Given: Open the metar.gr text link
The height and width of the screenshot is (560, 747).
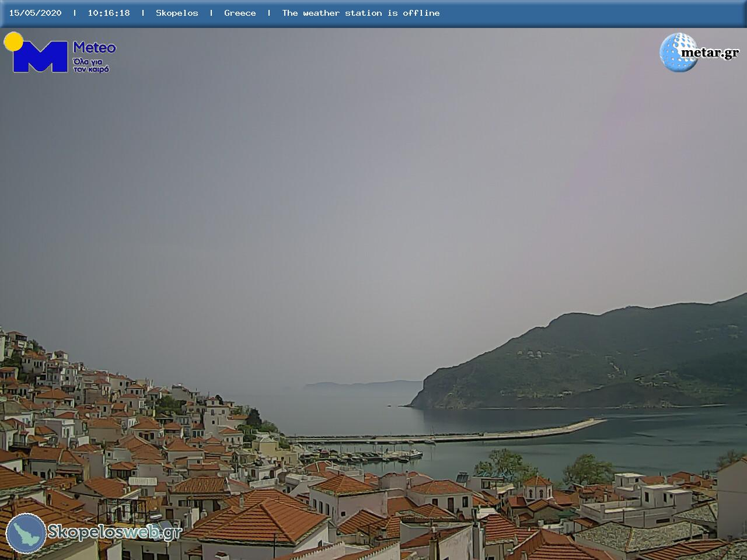Looking at the screenshot, I should (x=710, y=53).
